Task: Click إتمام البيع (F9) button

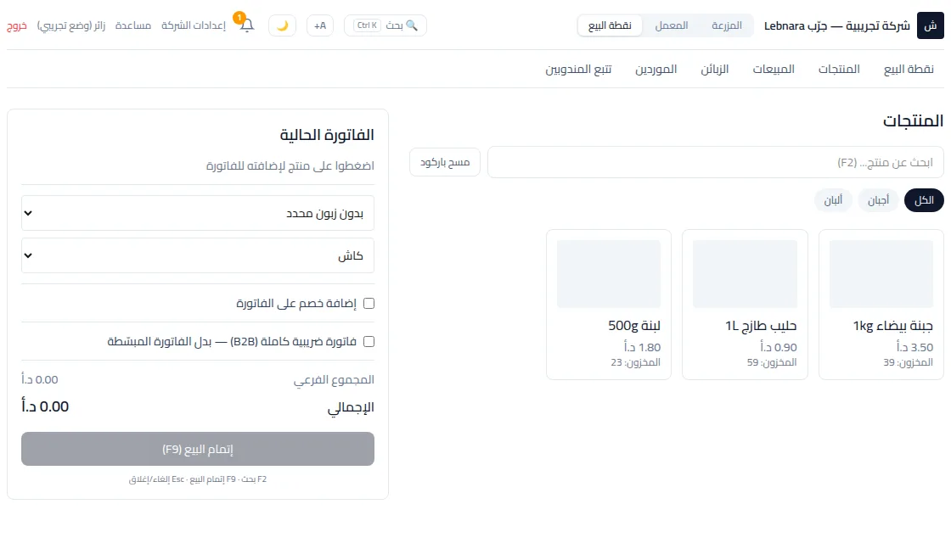Action: tap(198, 449)
